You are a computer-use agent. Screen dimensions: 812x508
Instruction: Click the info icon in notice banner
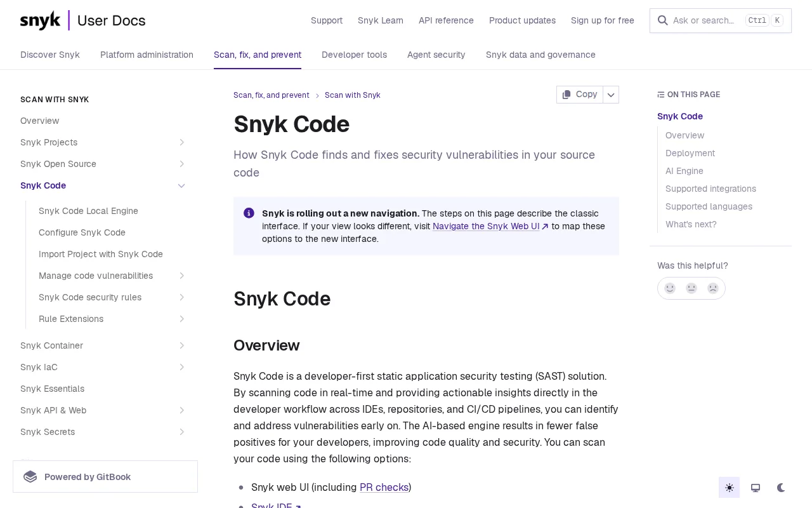(x=249, y=213)
